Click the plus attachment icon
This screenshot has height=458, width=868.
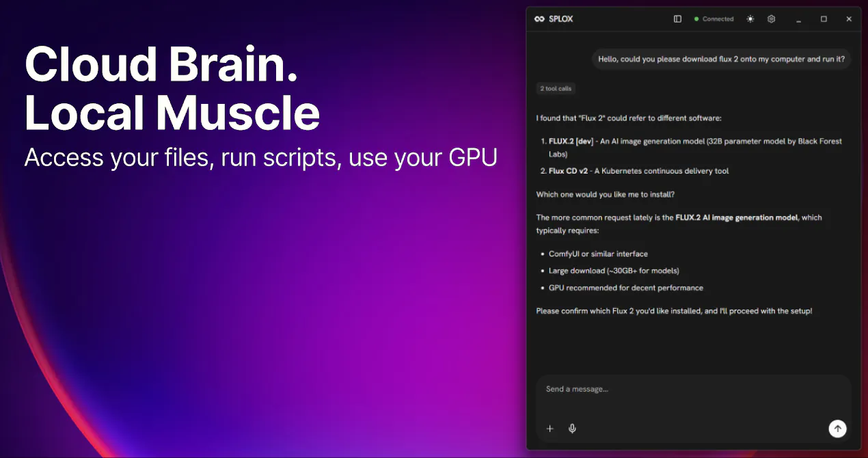[550, 429]
